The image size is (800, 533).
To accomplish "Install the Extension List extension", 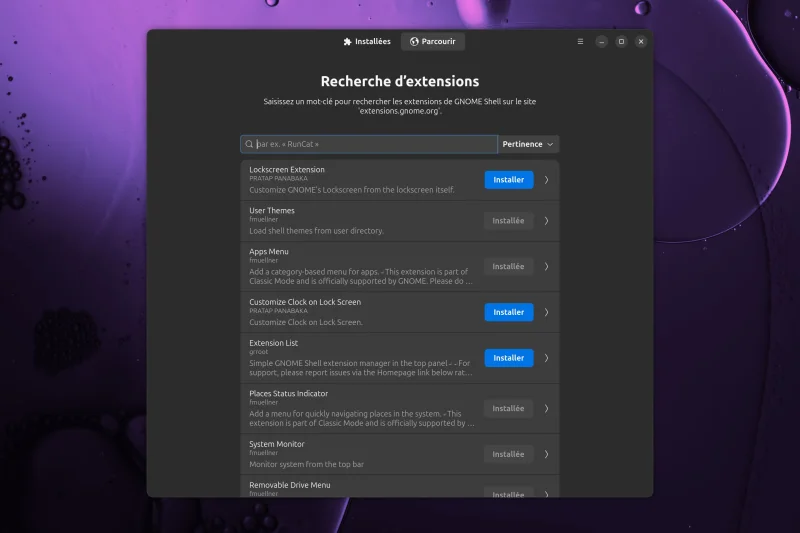I will coord(509,358).
